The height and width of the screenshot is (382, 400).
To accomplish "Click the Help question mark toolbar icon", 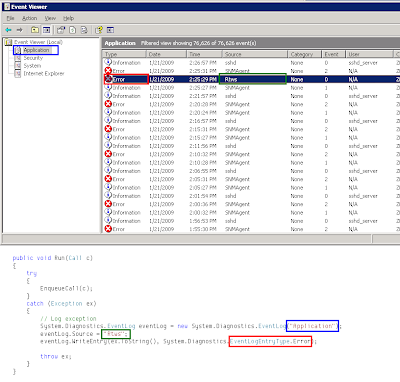I will (x=99, y=30).
